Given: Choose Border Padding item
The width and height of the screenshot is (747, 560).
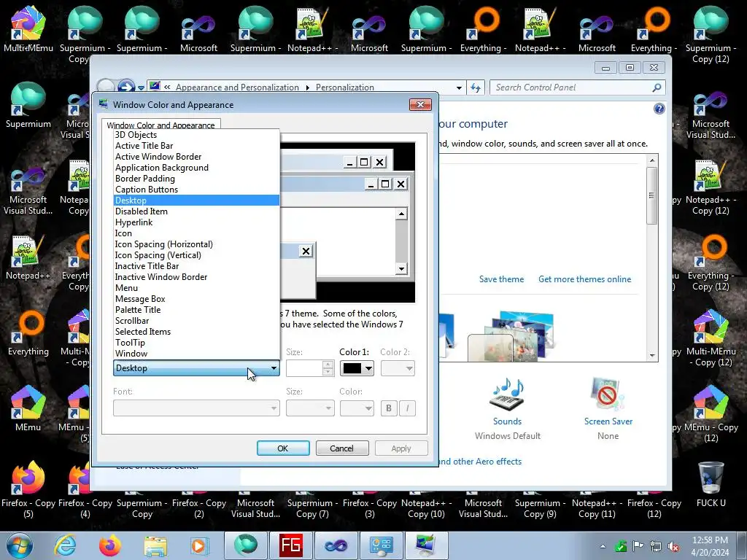Looking at the screenshot, I should coord(196,179).
